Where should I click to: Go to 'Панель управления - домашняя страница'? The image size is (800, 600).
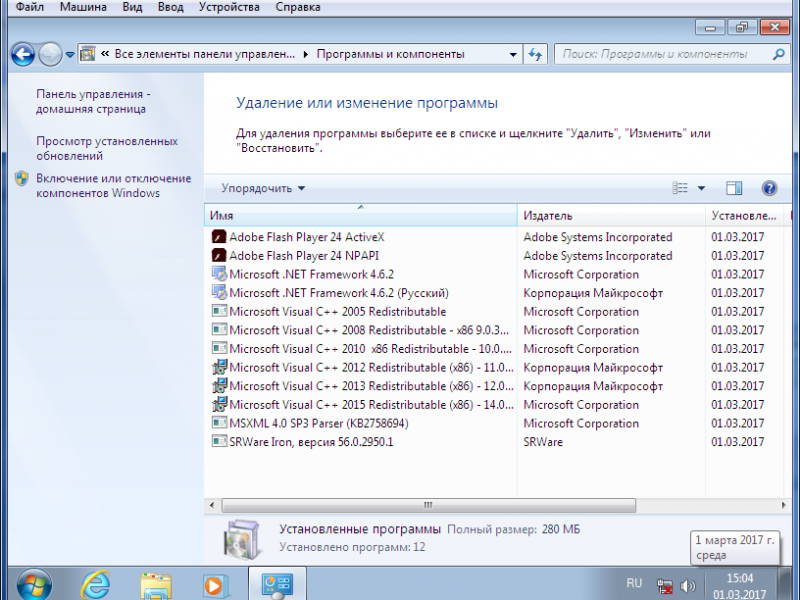click(x=93, y=102)
